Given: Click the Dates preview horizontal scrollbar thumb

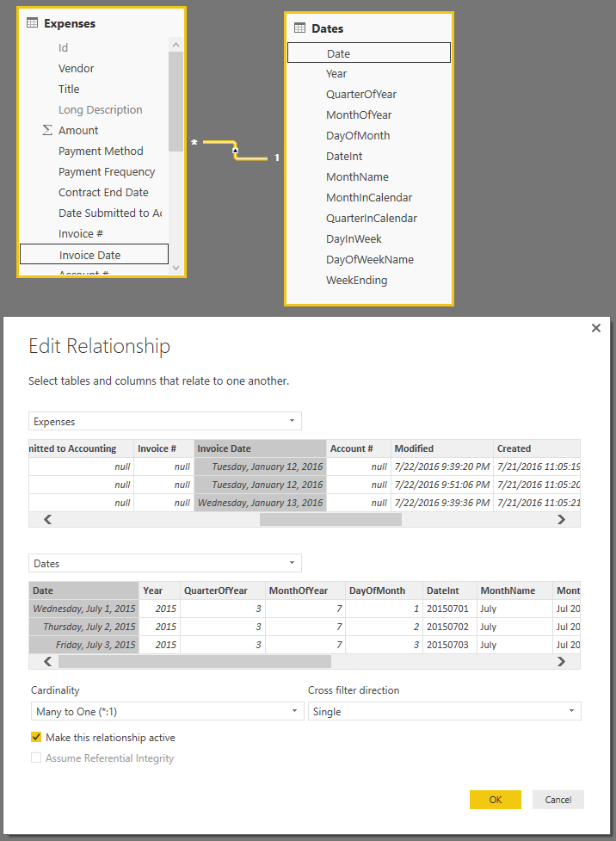Looking at the screenshot, I should pyautogui.click(x=194, y=661).
